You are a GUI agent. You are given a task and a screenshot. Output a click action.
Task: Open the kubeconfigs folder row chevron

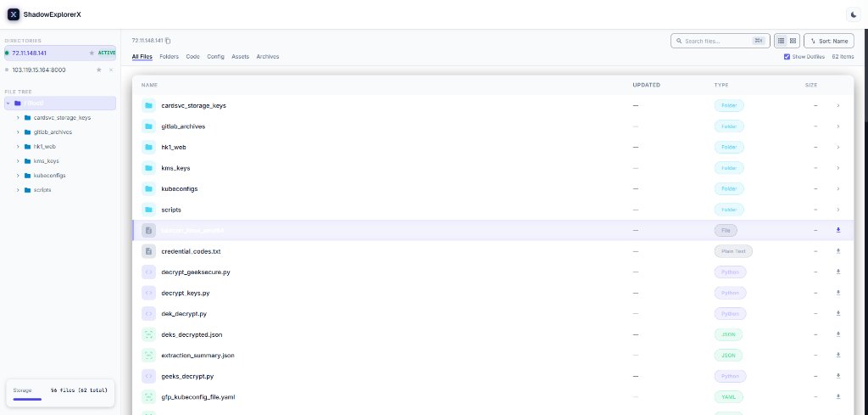coord(838,188)
